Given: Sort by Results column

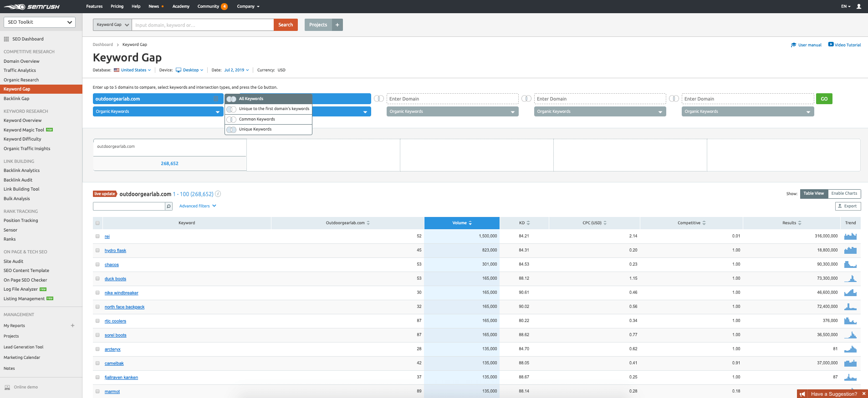Looking at the screenshot, I should [x=792, y=223].
